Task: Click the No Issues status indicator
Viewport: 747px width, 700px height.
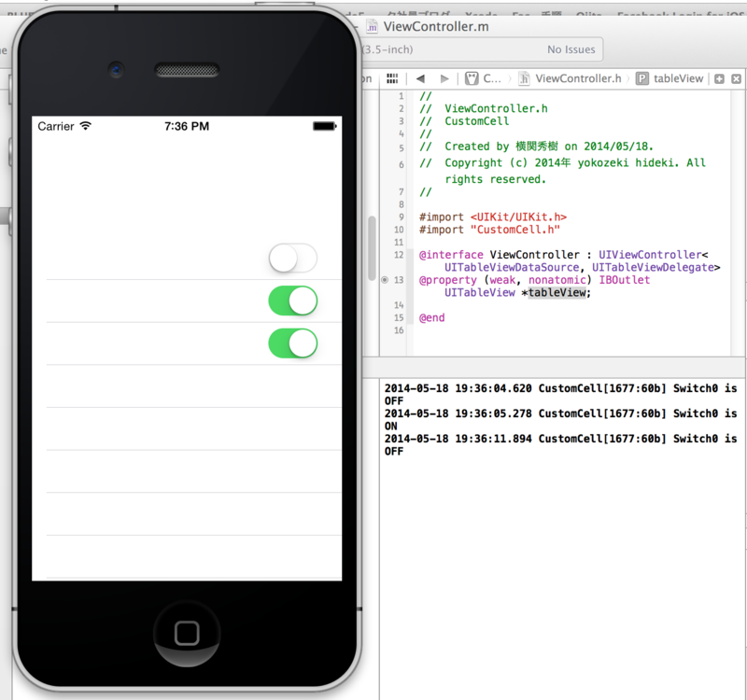Action: [571, 49]
